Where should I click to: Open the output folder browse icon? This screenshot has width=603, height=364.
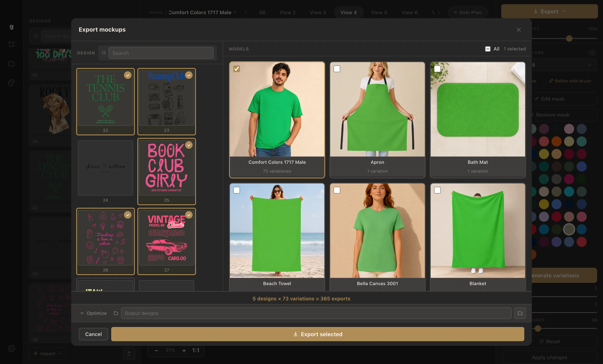pos(520,313)
